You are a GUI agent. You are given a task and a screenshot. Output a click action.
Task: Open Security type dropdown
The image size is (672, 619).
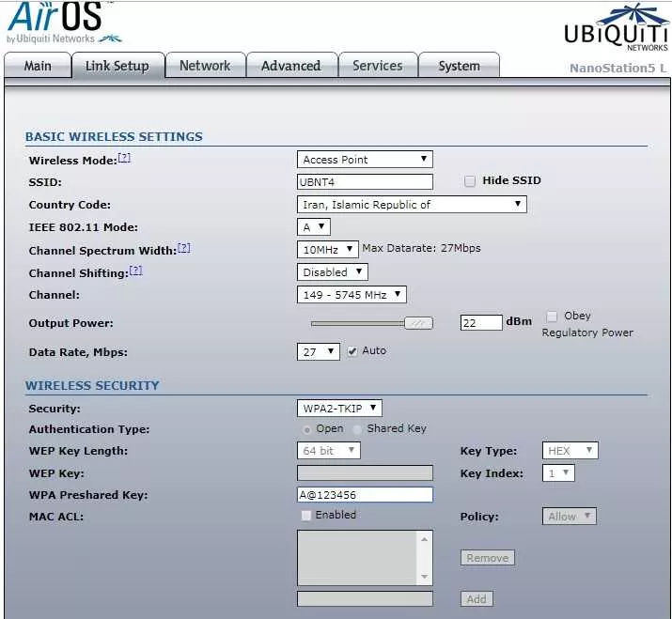pos(339,408)
